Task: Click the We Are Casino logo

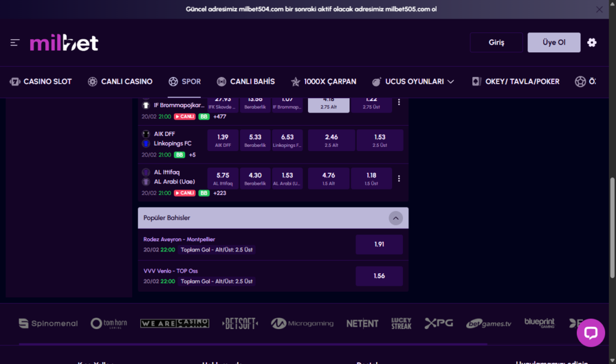Action: coord(175,324)
